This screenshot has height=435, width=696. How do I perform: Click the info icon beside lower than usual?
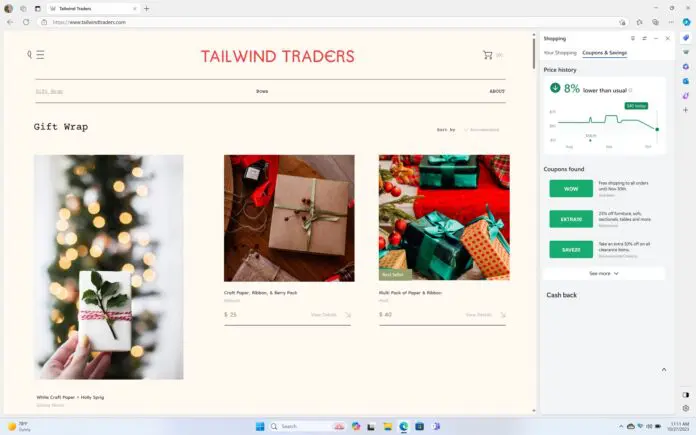[x=630, y=91]
